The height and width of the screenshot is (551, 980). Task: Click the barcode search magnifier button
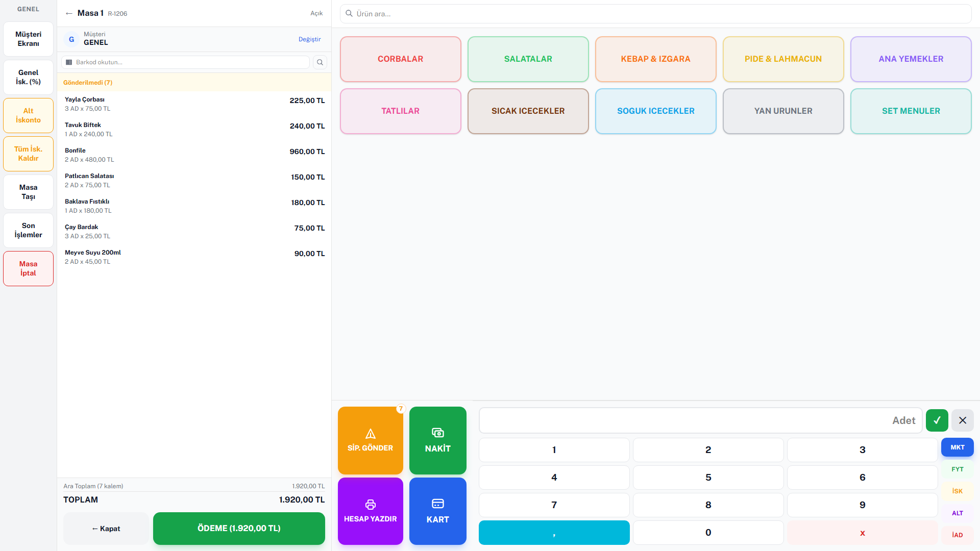click(x=320, y=62)
